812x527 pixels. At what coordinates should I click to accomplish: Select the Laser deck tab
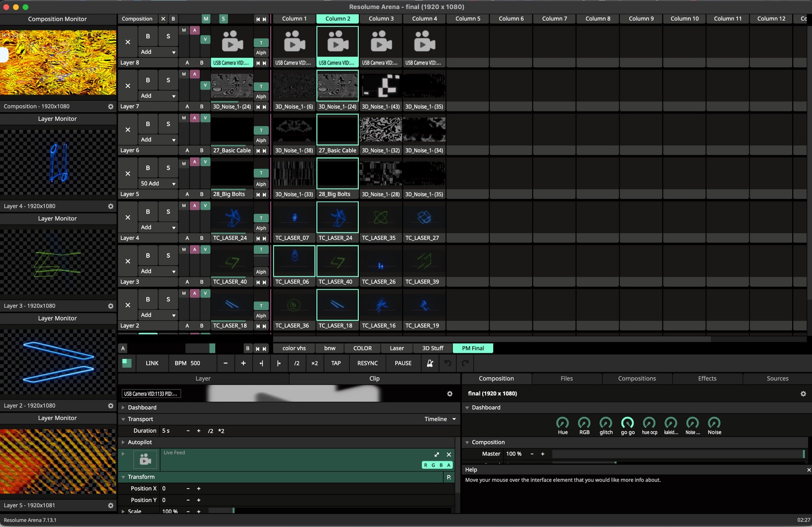point(397,348)
